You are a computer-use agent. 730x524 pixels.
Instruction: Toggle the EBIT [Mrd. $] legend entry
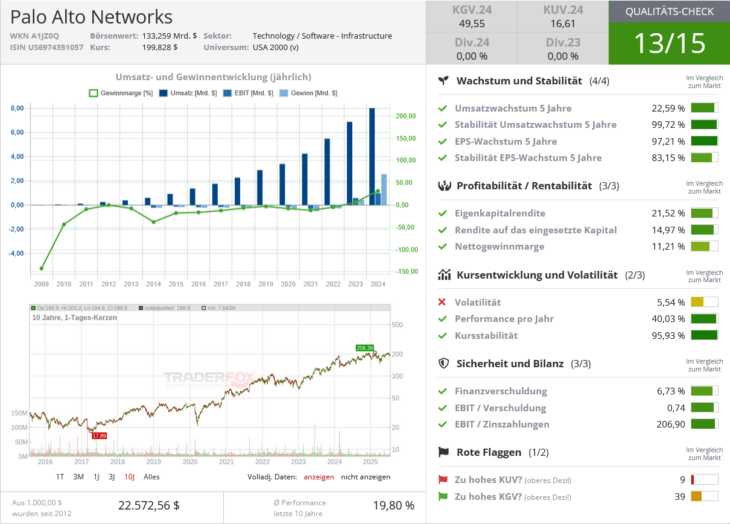248,93
